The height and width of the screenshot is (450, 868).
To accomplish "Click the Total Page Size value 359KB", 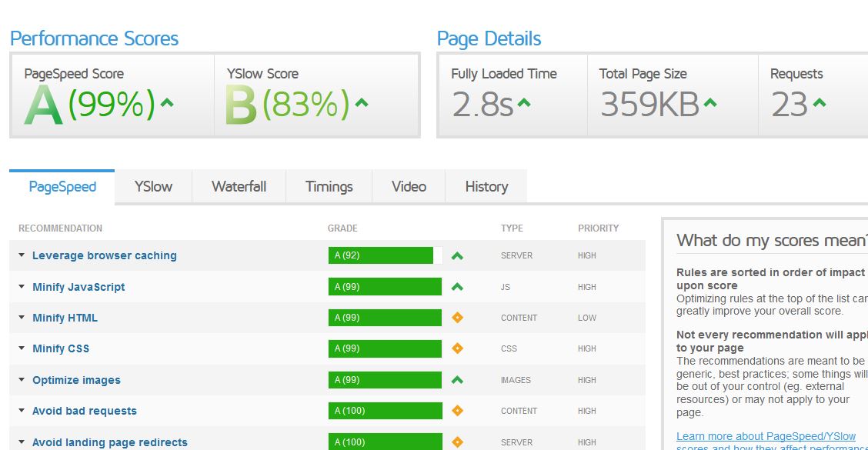I will click(650, 105).
